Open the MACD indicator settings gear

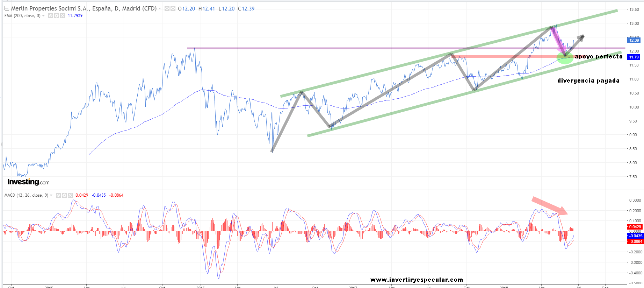point(64,195)
